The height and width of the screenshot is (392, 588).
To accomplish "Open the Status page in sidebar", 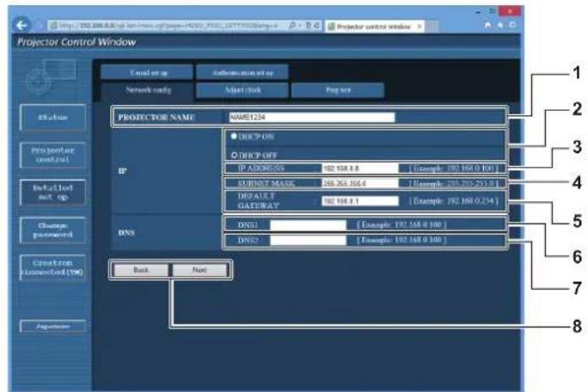I will pos(52,118).
